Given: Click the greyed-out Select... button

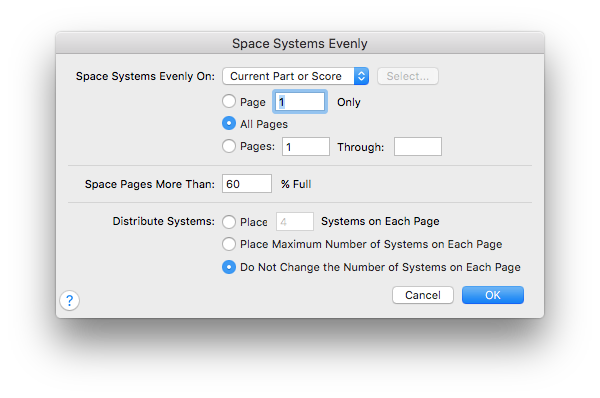Looking at the screenshot, I should click(x=408, y=76).
